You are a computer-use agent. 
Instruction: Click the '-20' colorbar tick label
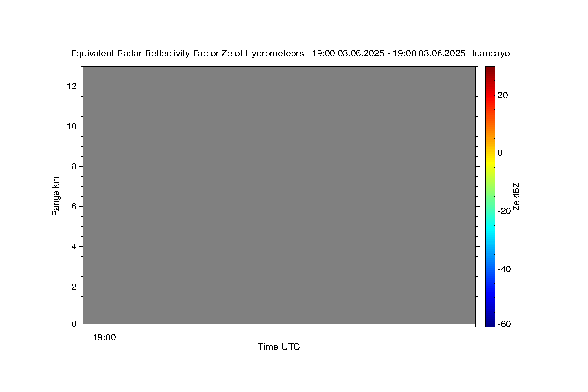coord(504,211)
